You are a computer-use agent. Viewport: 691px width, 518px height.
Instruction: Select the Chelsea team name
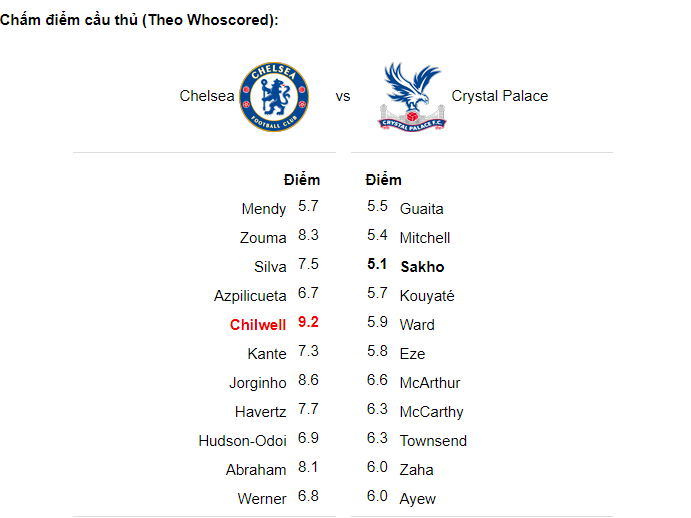[207, 96]
